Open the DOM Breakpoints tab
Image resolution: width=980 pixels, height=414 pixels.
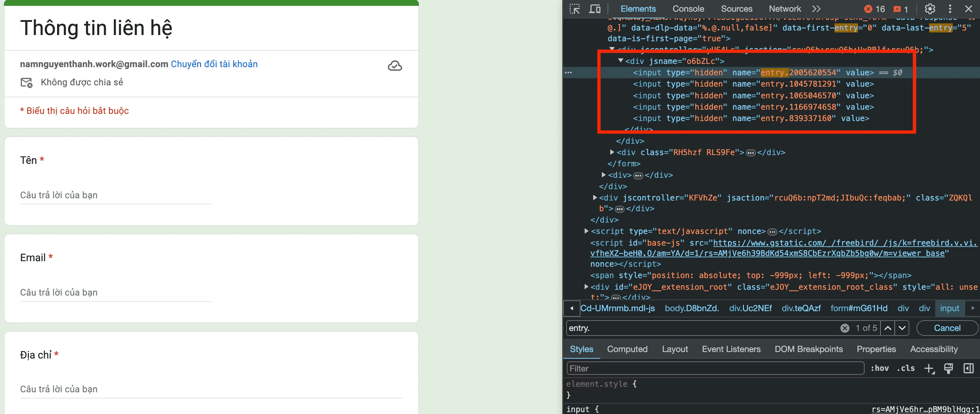pyautogui.click(x=809, y=349)
